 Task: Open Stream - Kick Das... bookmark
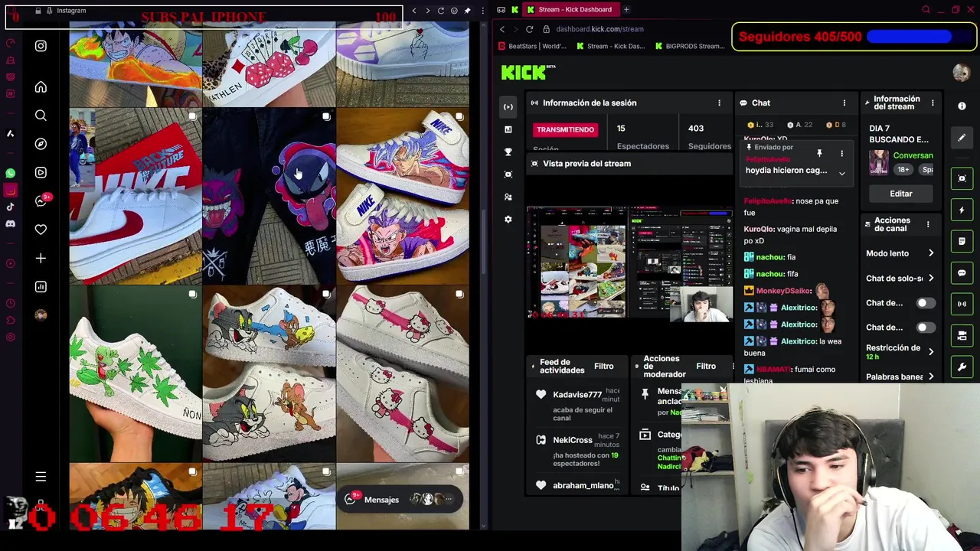tap(610, 46)
